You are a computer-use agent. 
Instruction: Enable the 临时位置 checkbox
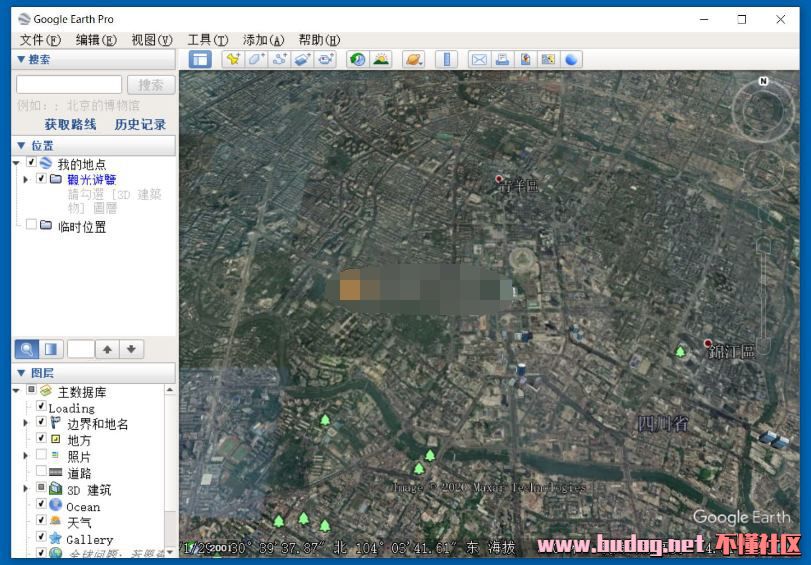click(31, 225)
